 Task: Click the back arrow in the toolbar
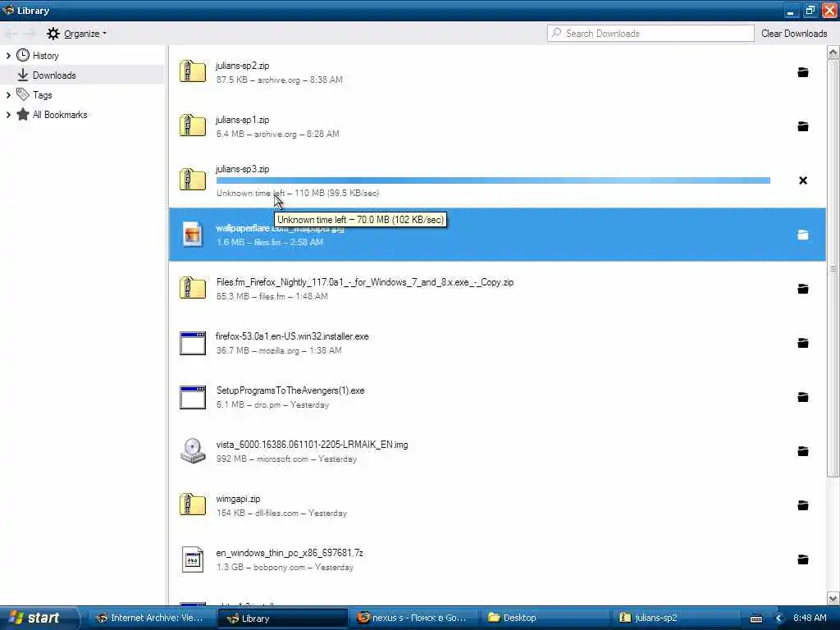click(x=11, y=34)
